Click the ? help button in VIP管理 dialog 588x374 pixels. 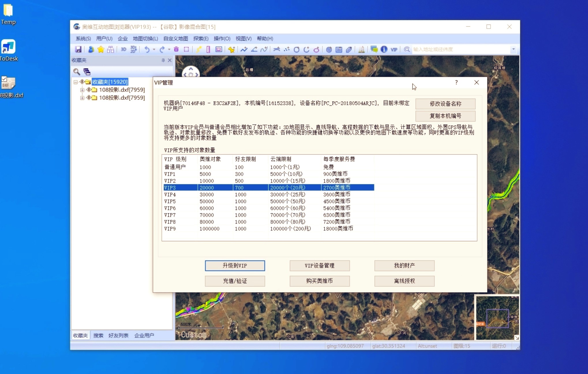pos(456,83)
